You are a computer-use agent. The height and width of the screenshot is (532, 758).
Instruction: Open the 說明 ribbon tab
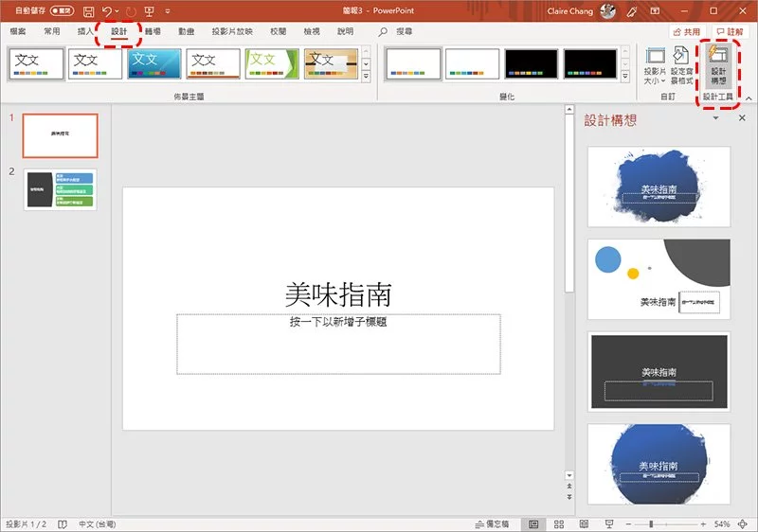345,31
